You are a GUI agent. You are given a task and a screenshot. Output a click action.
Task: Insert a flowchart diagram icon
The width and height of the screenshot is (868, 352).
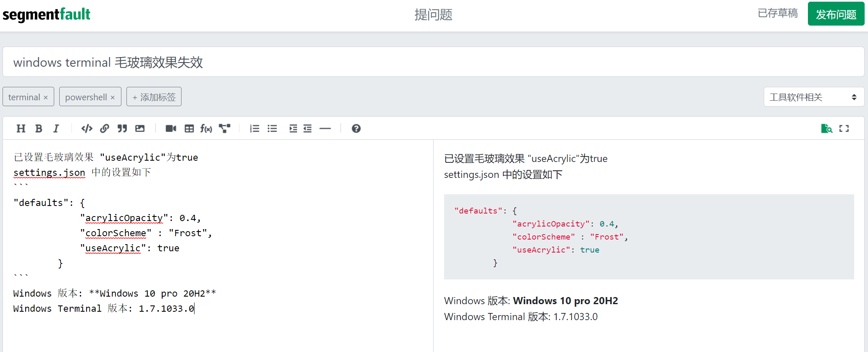[225, 128]
